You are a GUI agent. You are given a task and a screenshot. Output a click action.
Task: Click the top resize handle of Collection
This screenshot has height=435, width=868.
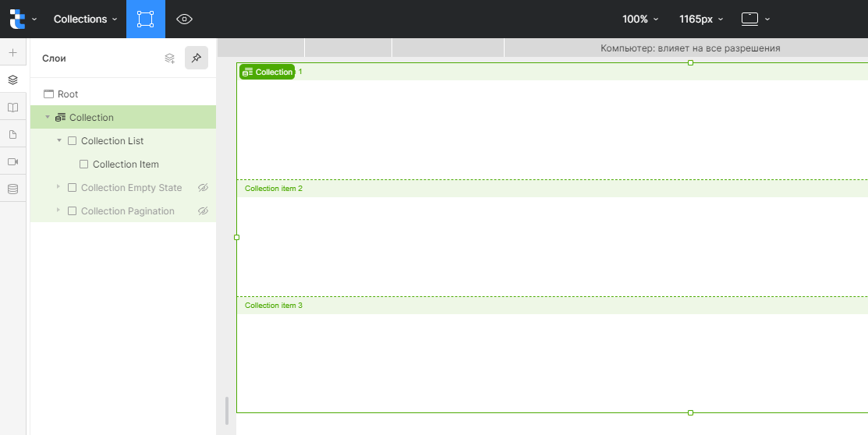pyautogui.click(x=690, y=62)
